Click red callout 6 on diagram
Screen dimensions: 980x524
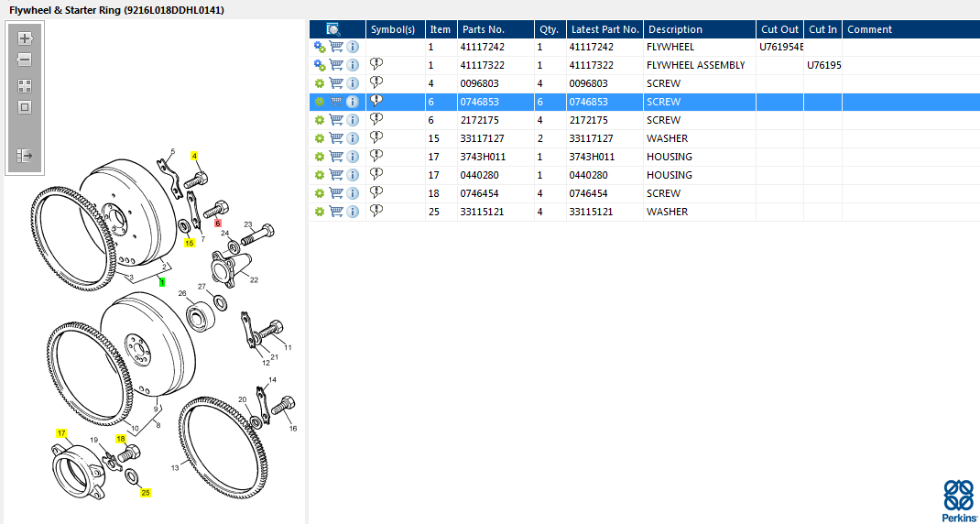click(x=218, y=223)
